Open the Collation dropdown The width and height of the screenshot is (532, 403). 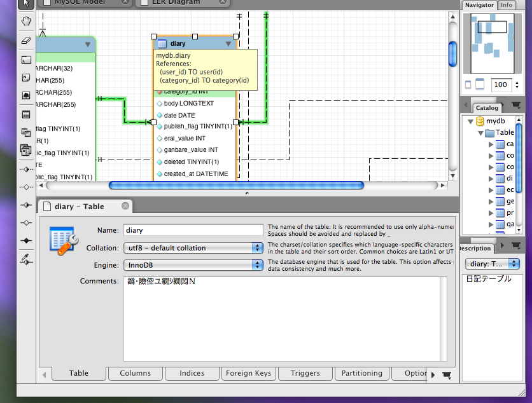tap(192, 248)
